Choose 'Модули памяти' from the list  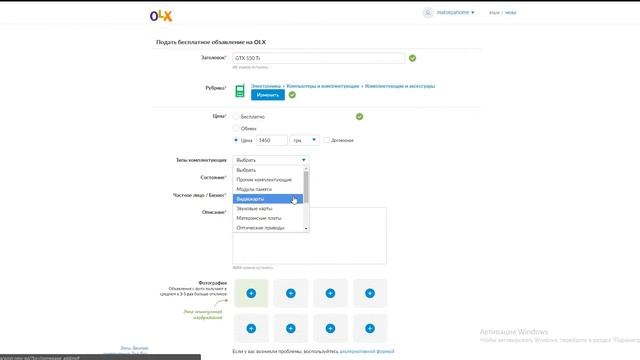(x=268, y=189)
